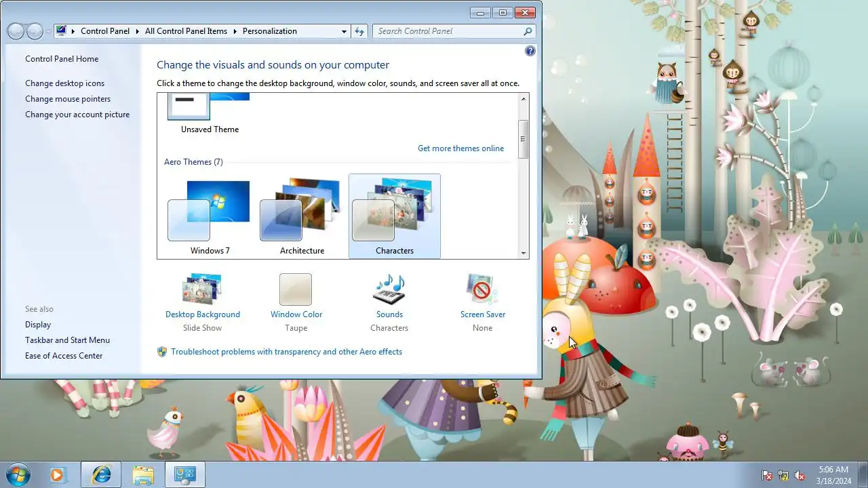The height and width of the screenshot is (488, 868).
Task: Open Change your account picture link
Action: click(x=77, y=115)
